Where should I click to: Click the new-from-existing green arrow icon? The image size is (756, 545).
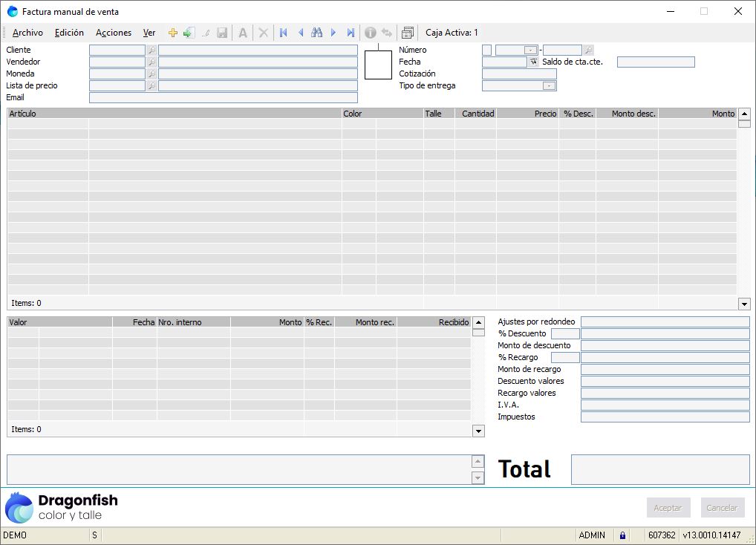pyautogui.click(x=189, y=33)
